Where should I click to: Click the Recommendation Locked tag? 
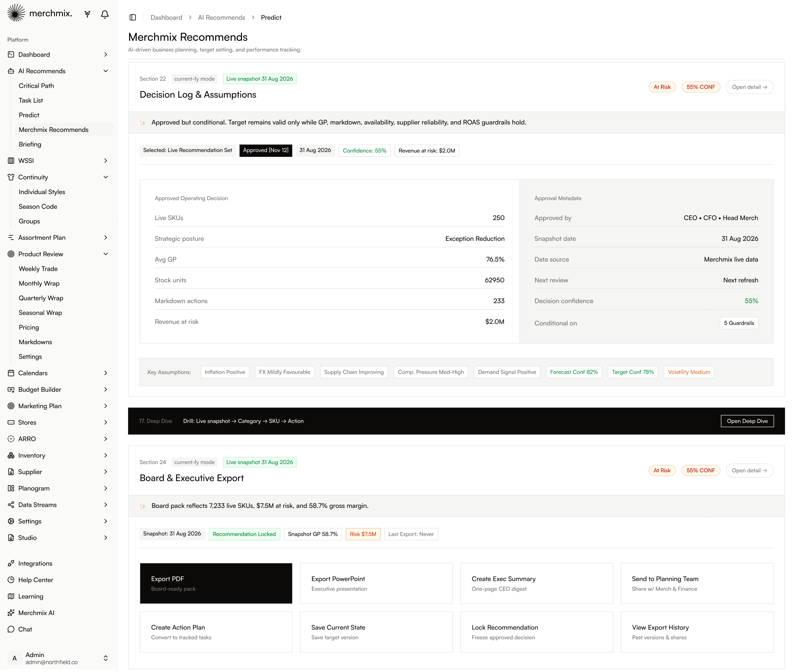click(x=244, y=534)
